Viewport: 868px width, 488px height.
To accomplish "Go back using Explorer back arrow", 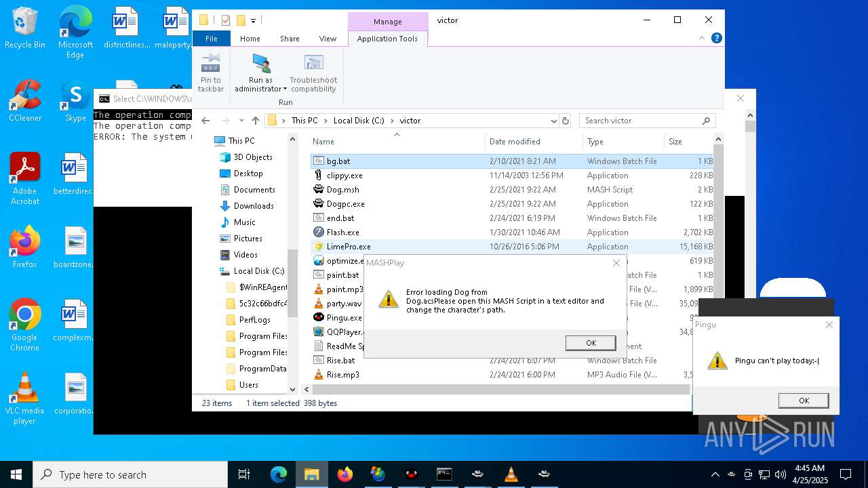I will [x=206, y=121].
